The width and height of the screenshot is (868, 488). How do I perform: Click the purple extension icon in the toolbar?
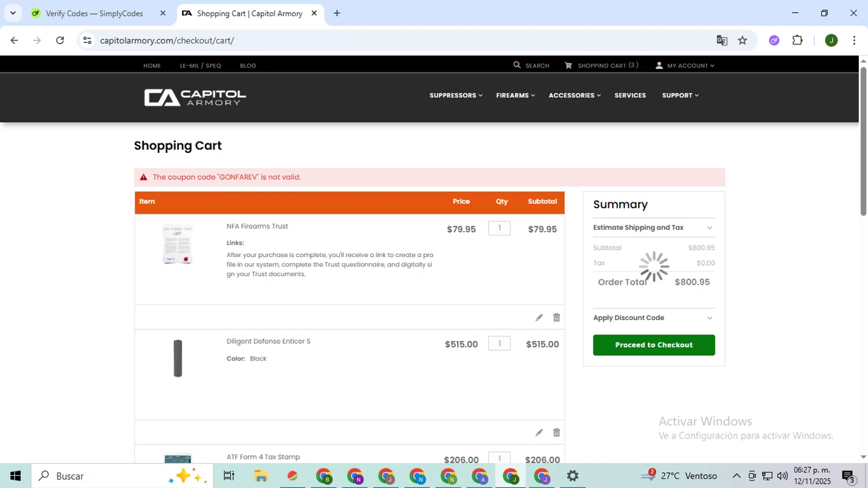pyautogui.click(x=774, y=41)
